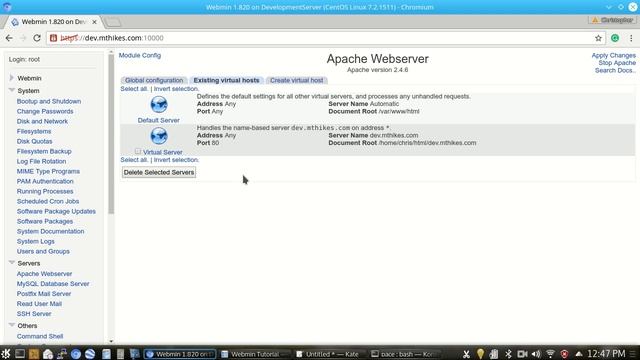Open Apache Webserver in sidebar
The image size is (640, 360).
coord(44,273)
